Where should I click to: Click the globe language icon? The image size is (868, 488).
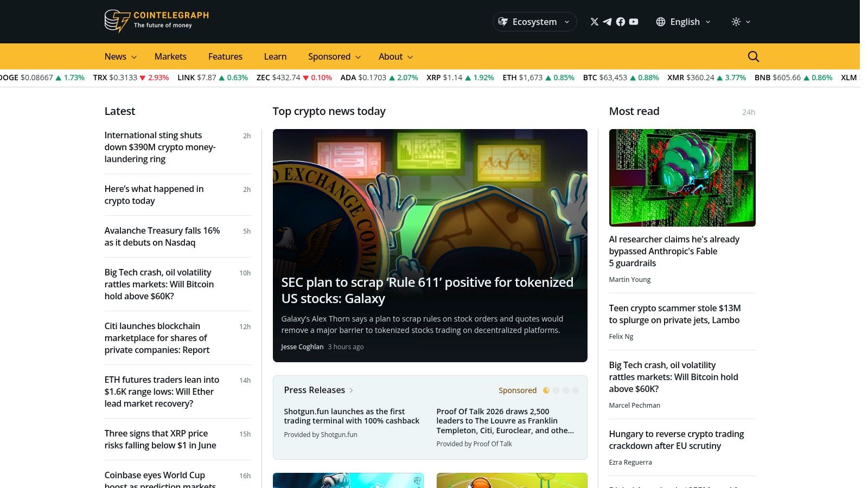click(x=661, y=22)
